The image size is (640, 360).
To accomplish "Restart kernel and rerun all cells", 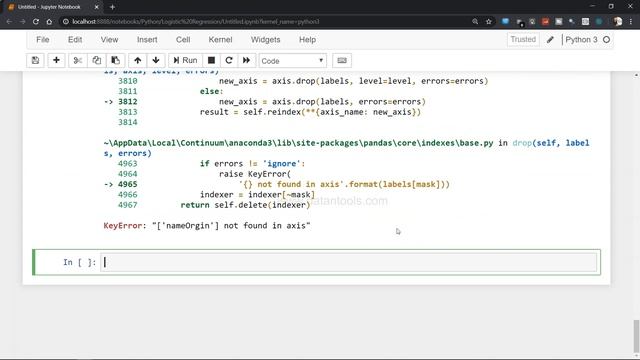I will 247,60.
